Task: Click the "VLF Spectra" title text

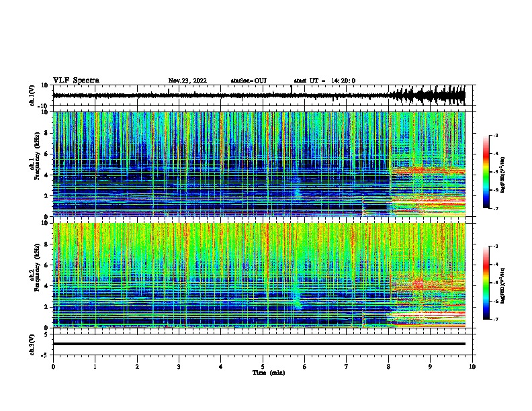Action: pyautogui.click(x=76, y=81)
